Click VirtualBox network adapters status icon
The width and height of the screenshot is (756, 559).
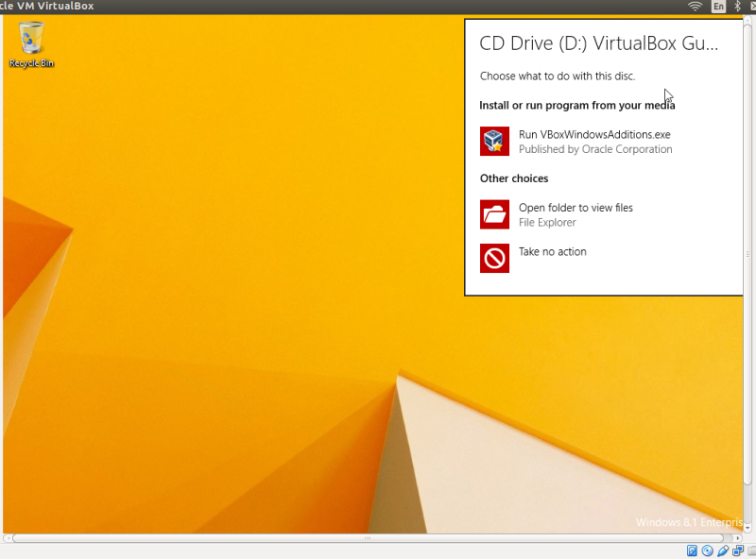738,551
